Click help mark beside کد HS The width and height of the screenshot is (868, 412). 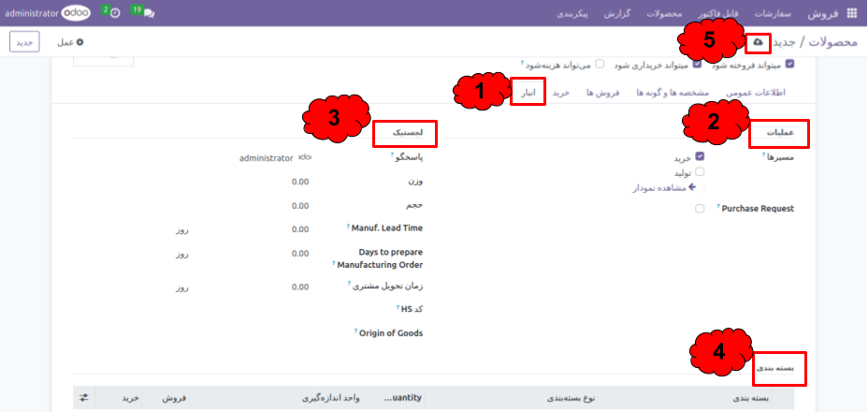pyautogui.click(x=398, y=306)
